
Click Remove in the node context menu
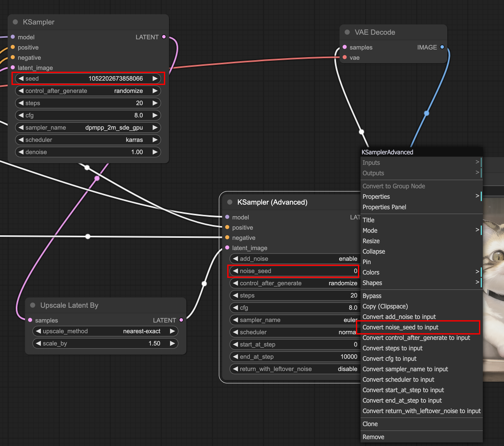[x=373, y=437]
